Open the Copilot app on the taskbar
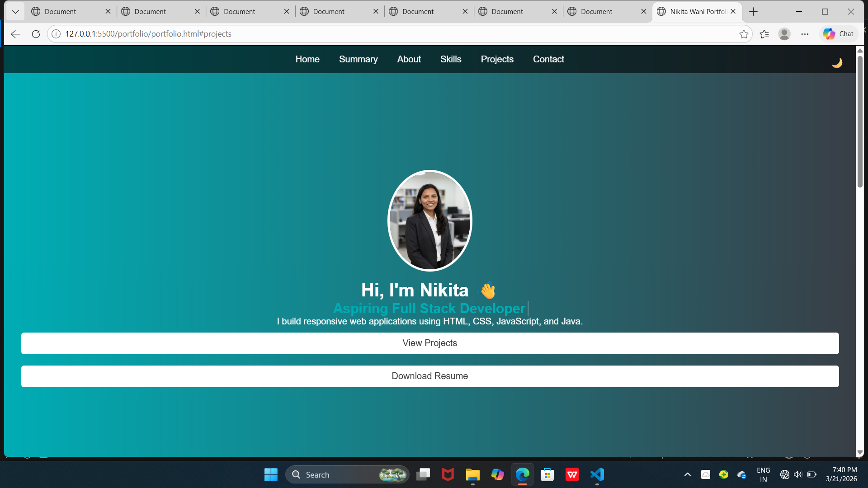The width and height of the screenshot is (868, 488). pos(497,474)
